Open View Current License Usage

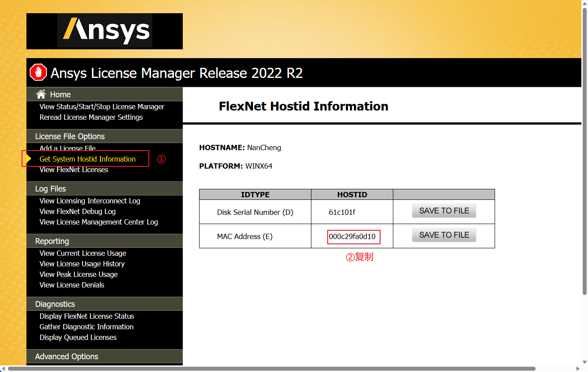pos(83,253)
